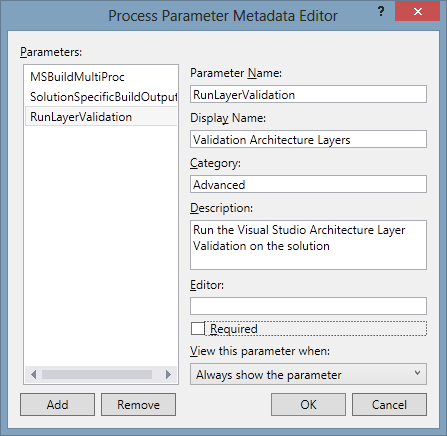Screen dimensions: 447x436
Task: Close the Process Parameter Metadata Editor dialog
Action: (417, 12)
